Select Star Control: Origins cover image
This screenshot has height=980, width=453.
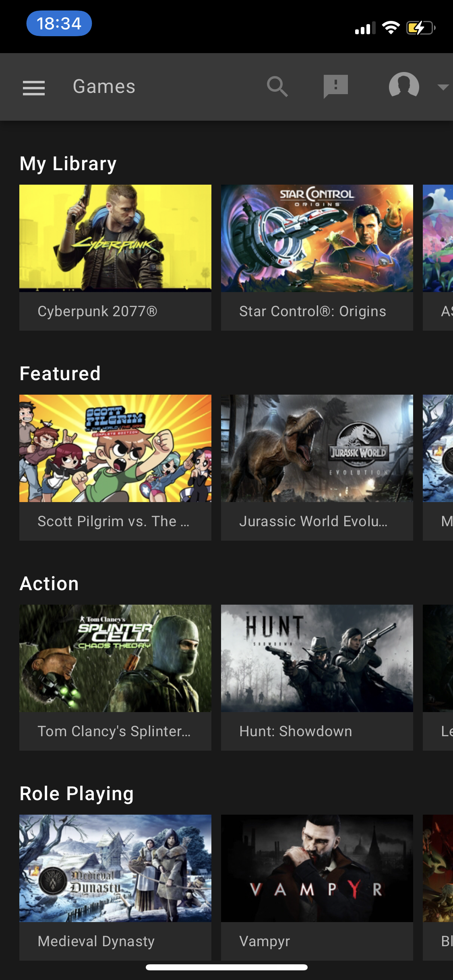[x=317, y=238]
